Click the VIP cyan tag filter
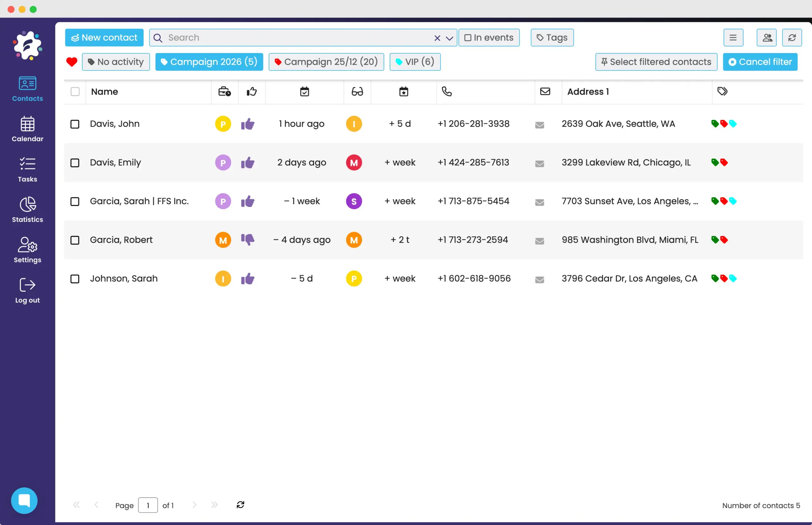 (415, 62)
